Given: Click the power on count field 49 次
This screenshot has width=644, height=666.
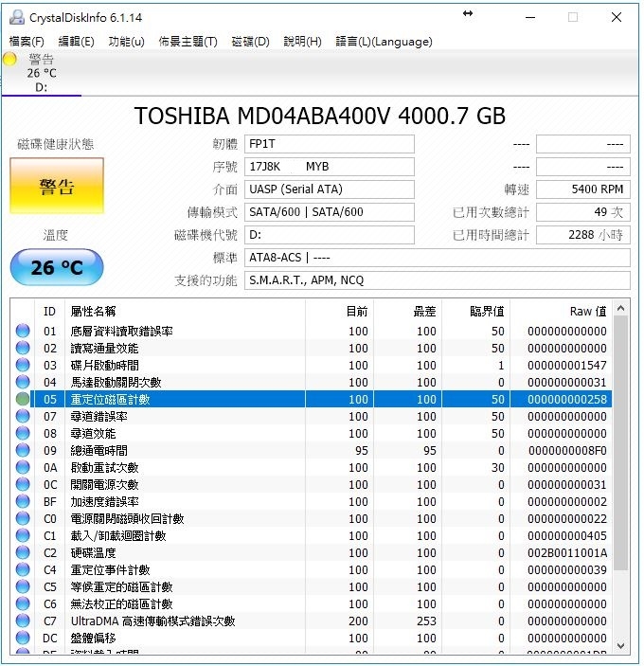Looking at the screenshot, I should 583,212.
